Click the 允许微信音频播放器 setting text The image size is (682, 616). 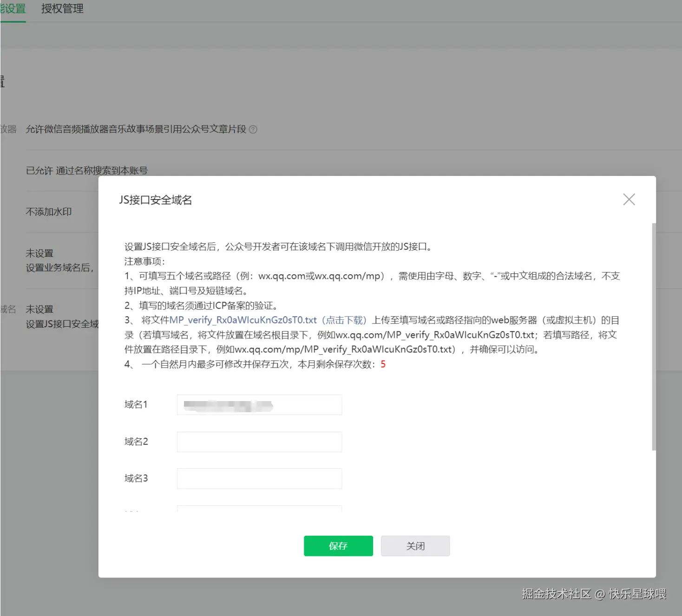[138, 130]
